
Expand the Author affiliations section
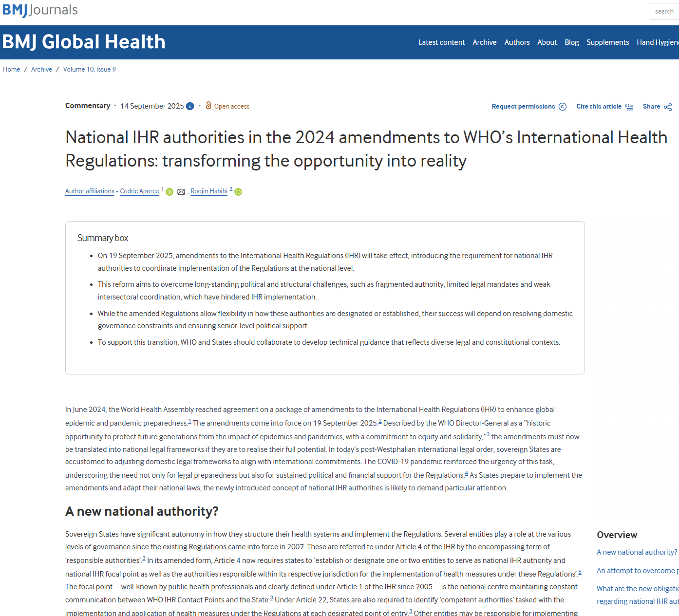[90, 191]
